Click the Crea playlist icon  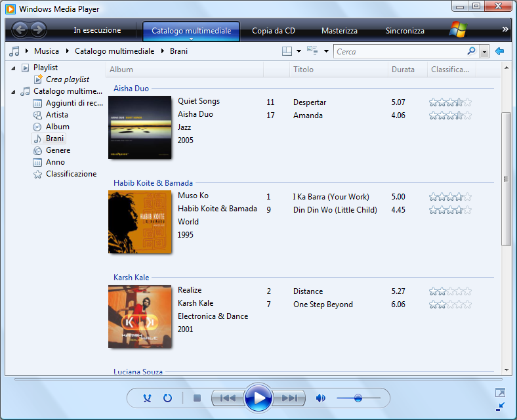pos(38,79)
